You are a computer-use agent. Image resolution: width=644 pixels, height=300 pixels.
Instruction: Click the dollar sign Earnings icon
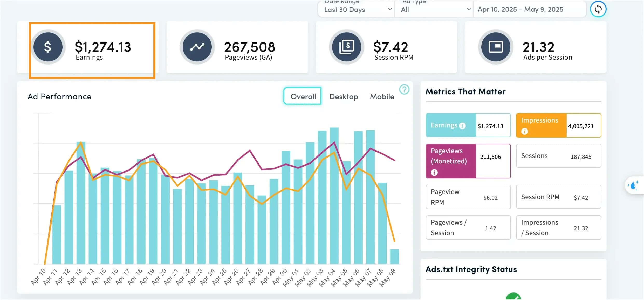point(48,47)
